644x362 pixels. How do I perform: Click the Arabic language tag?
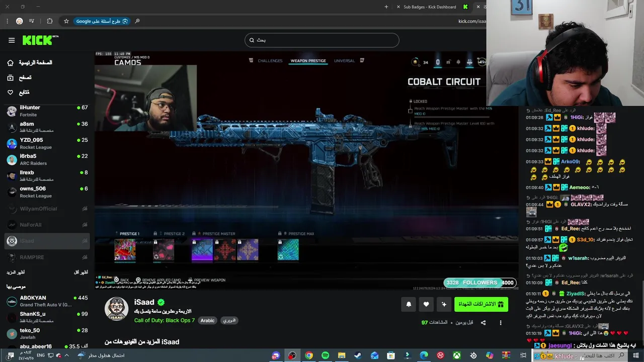click(x=207, y=320)
